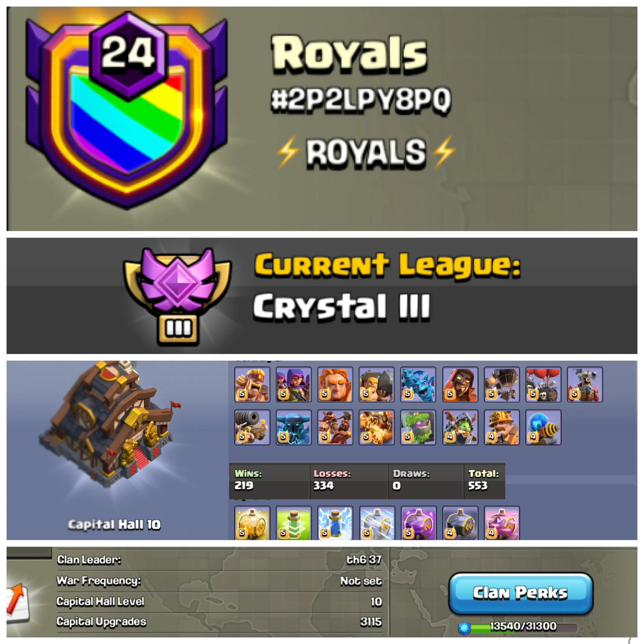Select the Skeleton Barrels troop icon
Screen dimensions: 644x644
pos(543,384)
